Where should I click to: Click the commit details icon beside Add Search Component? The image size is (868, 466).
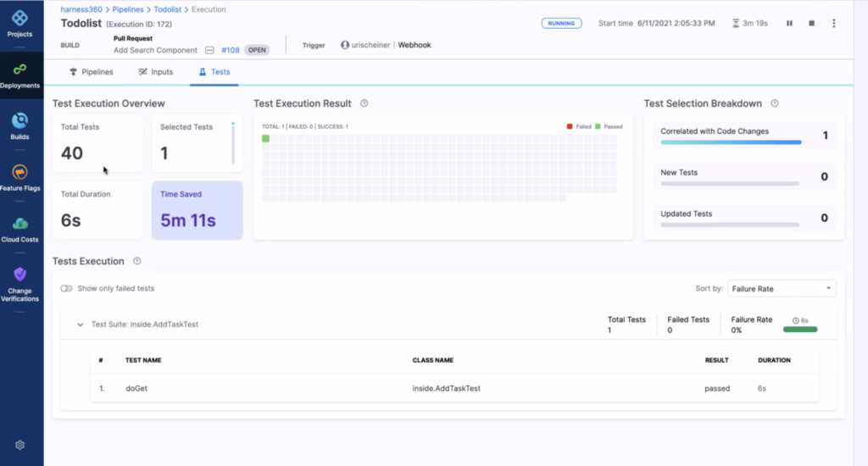(209, 50)
